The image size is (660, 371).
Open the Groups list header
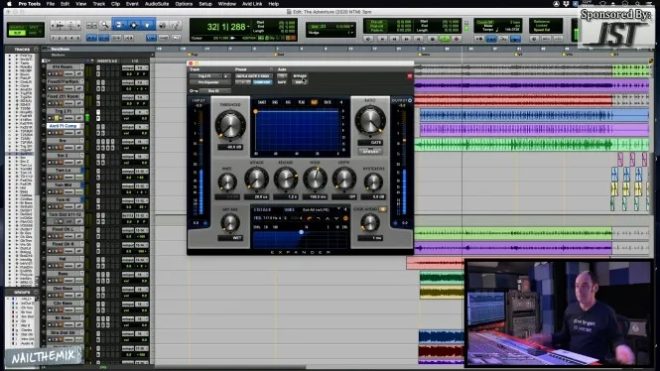pyautogui.click(x=21, y=292)
